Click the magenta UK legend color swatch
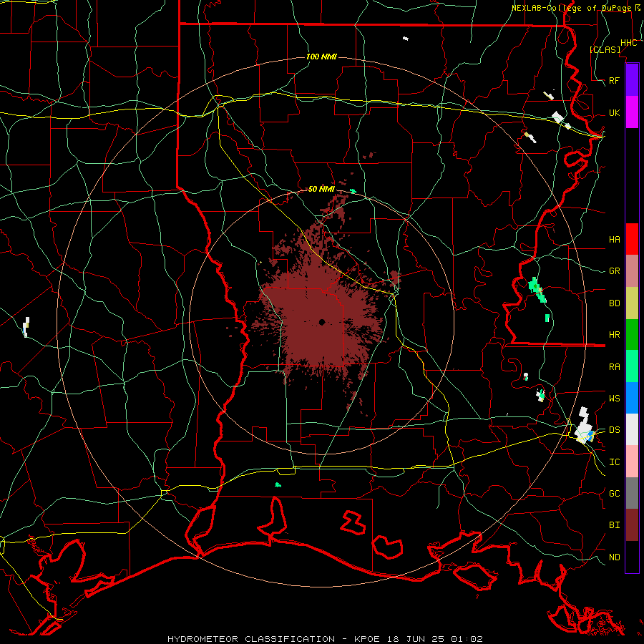This screenshot has width=644, height=644. pos(632,112)
